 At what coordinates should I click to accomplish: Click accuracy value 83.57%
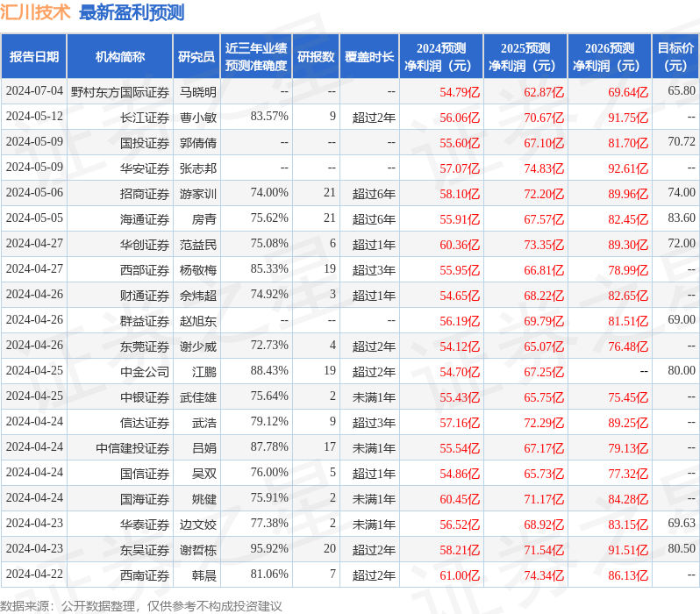[269, 117]
